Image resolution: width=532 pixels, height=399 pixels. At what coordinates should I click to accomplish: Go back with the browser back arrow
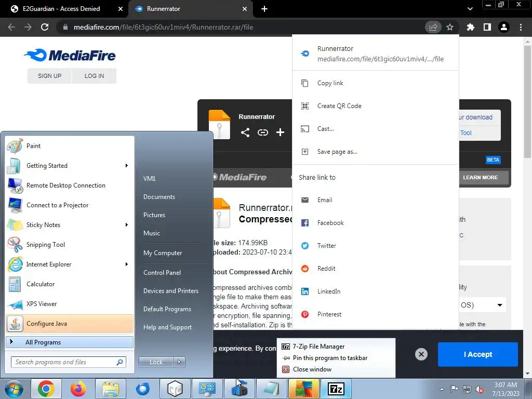tap(11, 27)
